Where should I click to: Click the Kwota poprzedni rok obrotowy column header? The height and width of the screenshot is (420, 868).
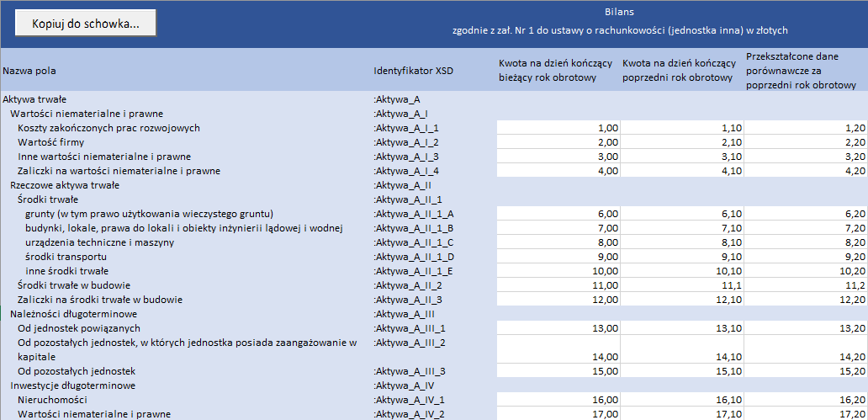679,71
